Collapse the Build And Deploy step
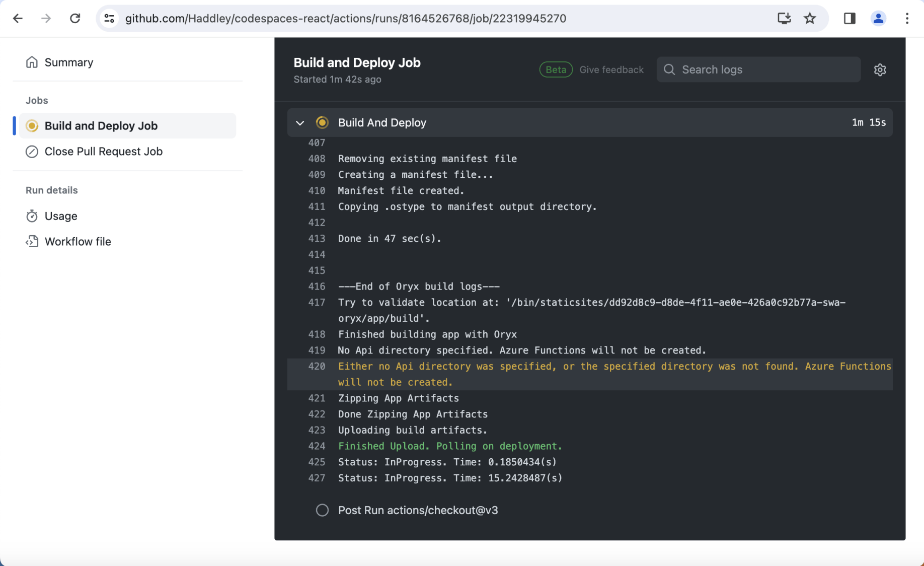This screenshot has width=924, height=566. [300, 123]
